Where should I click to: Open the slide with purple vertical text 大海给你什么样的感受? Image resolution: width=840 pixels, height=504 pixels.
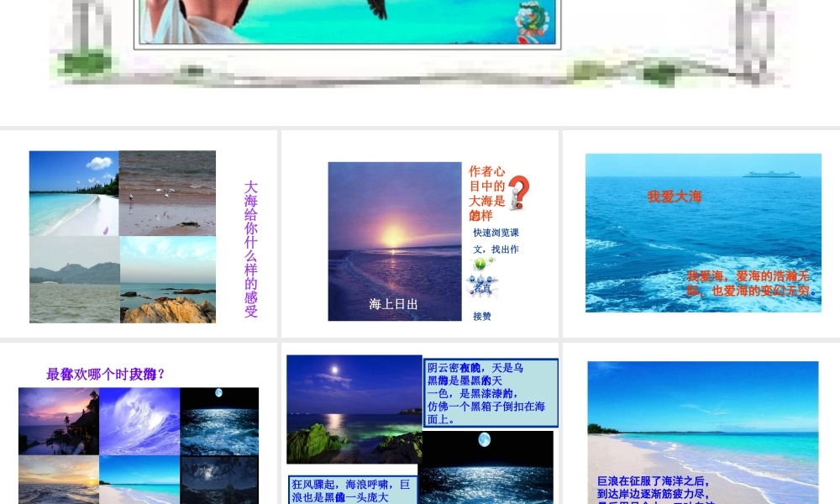pos(139,234)
